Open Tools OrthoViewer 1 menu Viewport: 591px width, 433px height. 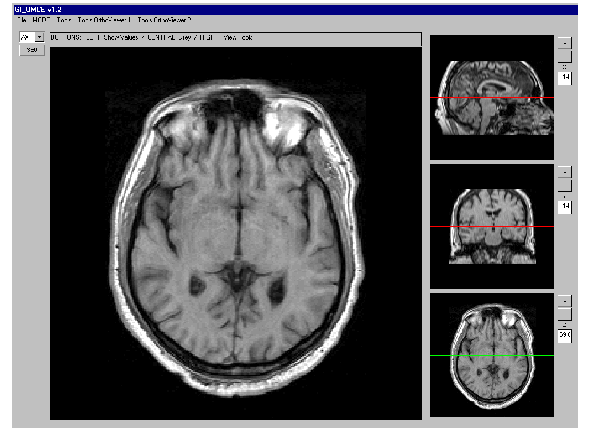pos(104,20)
